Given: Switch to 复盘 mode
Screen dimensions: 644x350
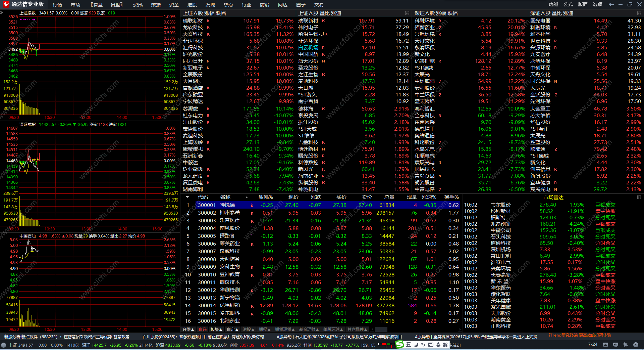Looking at the screenshot, I should 117,5.
